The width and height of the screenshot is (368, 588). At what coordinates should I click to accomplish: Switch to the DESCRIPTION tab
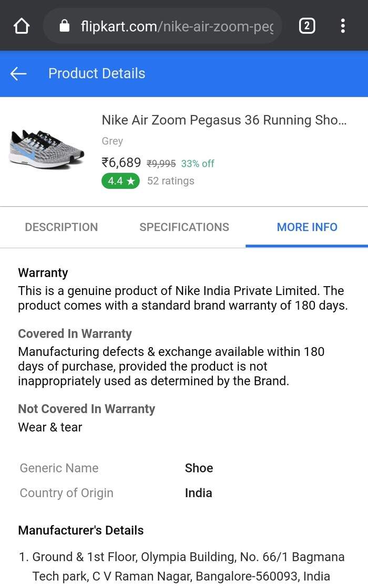62,227
